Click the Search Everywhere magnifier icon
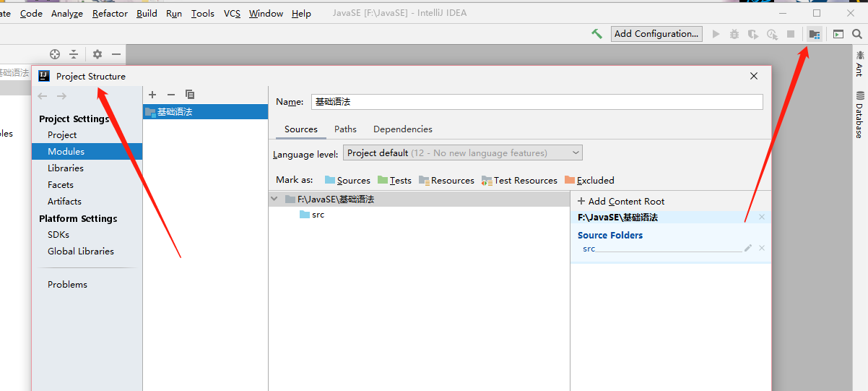This screenshot has width=868, height=391. pyautogui.click(x=857, y=34)
